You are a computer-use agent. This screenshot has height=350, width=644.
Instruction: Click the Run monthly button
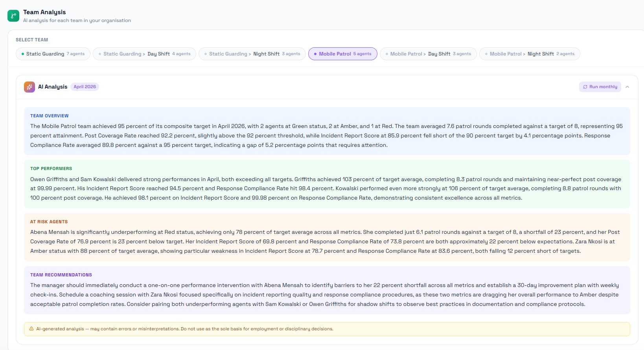click(x=600, y=87)
